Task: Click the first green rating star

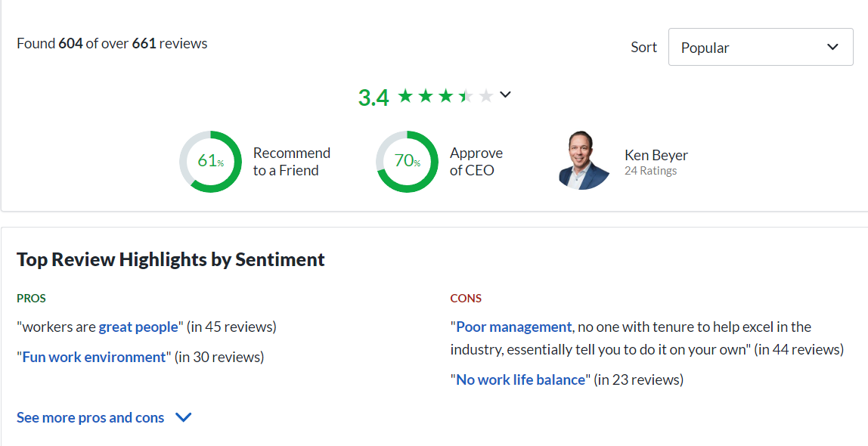Action: coord(405,96)
